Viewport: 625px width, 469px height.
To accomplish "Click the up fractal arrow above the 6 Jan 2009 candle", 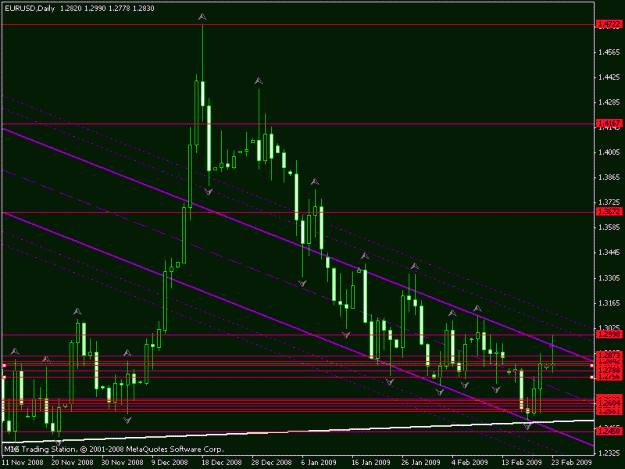I will tap(315, 182).
